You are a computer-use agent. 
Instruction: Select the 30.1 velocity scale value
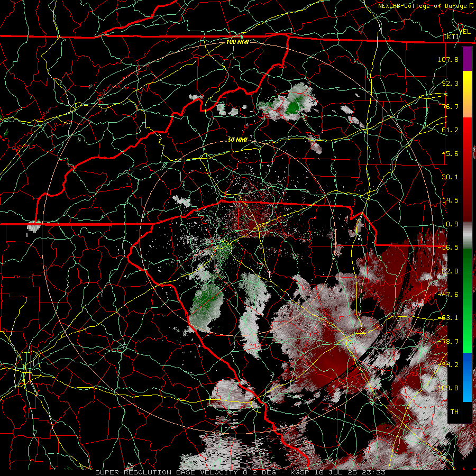[450, 177]
